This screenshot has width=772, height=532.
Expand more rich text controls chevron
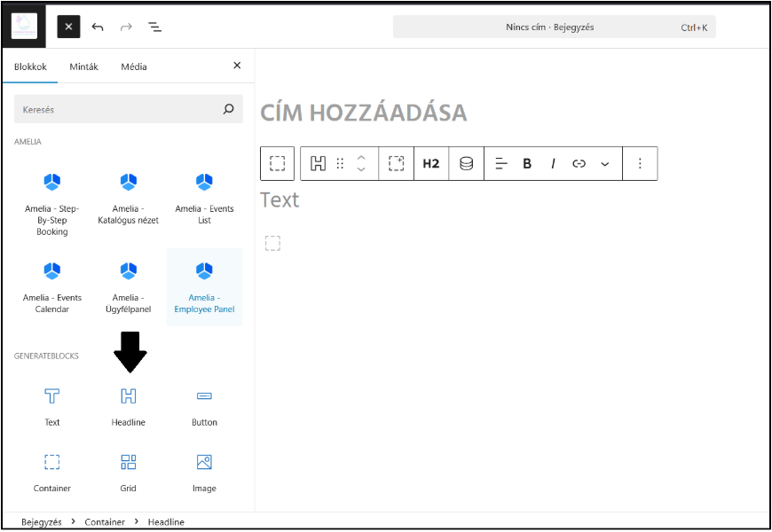605,164
